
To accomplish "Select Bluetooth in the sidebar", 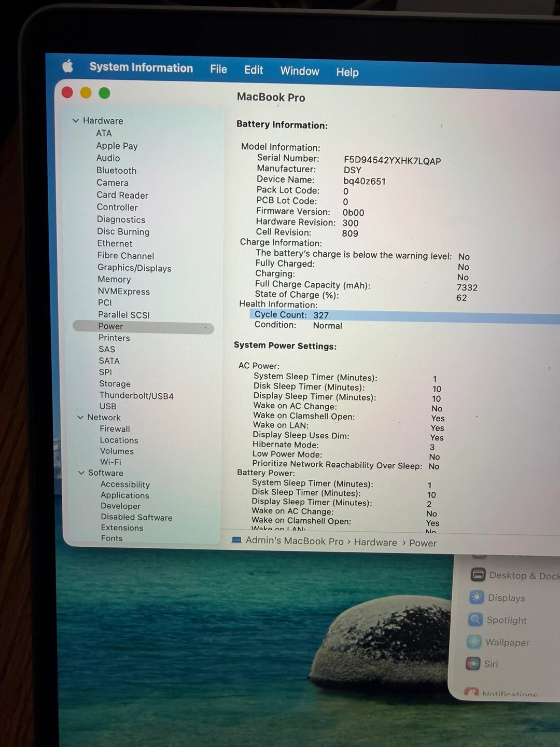I will click(x=117, y=171).
